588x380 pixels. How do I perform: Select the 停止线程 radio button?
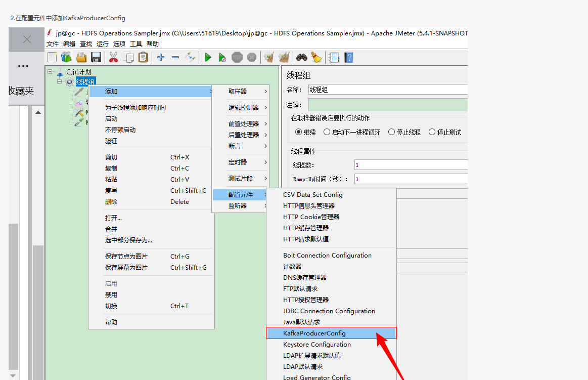(x=391, y=132)
